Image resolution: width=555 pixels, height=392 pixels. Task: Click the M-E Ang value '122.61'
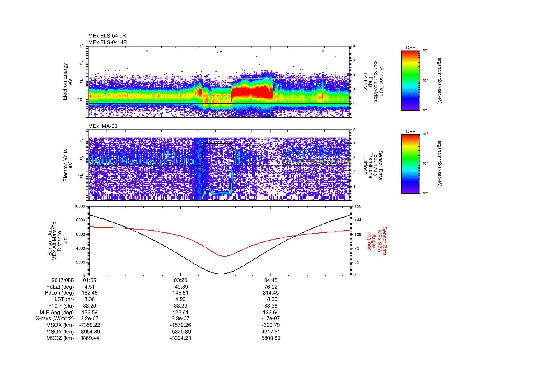(x=180, y=312)
